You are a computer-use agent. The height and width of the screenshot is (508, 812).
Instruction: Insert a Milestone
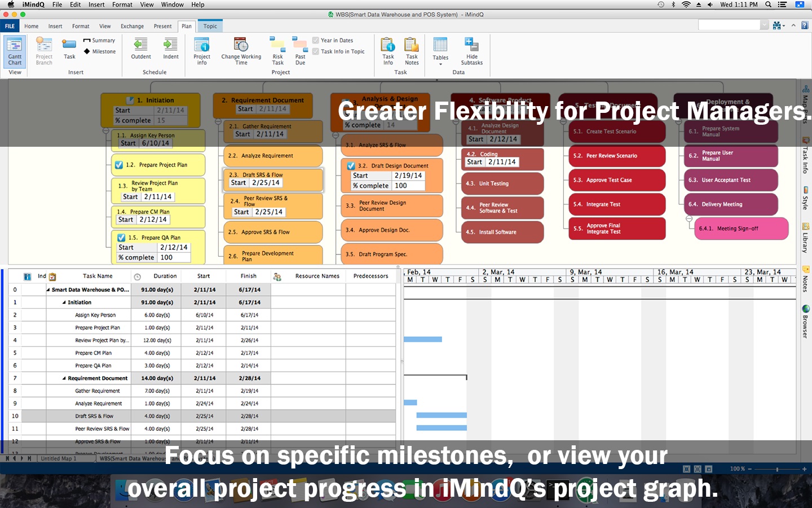(x=100, y=51)
